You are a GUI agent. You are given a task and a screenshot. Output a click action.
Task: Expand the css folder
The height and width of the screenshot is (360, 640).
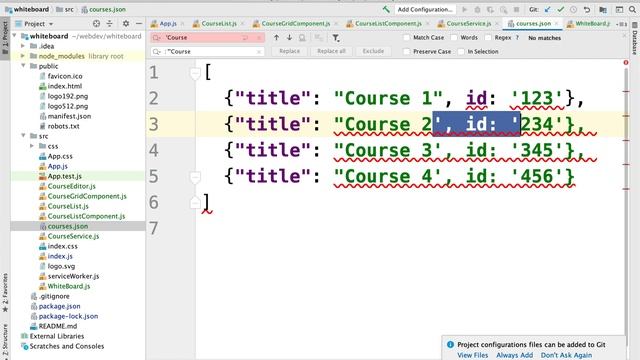[x=32, y=146]
